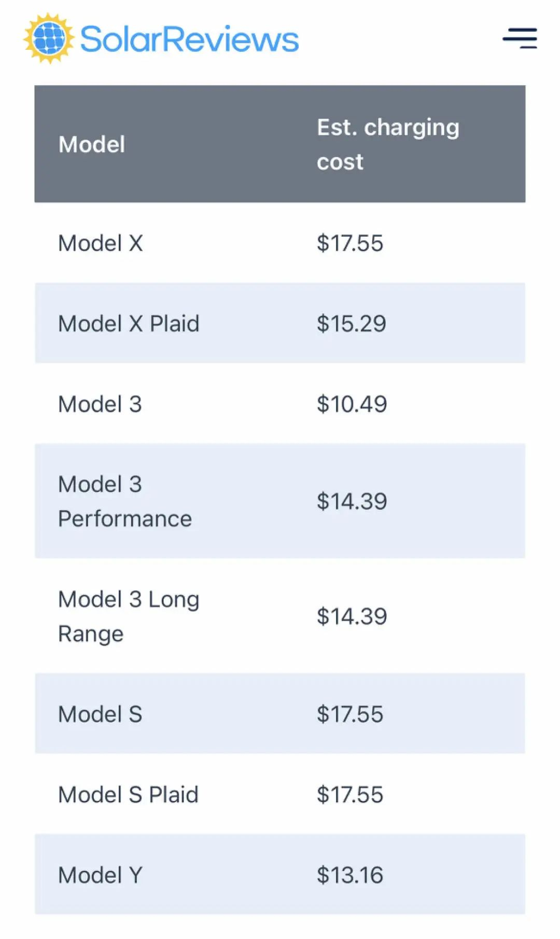Click the Model 3 Long Range $14.39 price
This screenshot has width=560, height=939.
coord(352,616)
